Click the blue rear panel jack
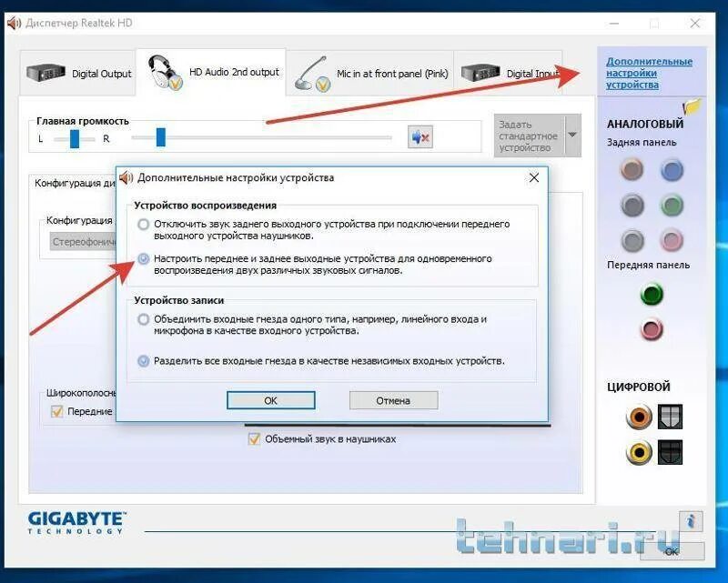Screen dimensions: 728x583 [x=672, y=170]
